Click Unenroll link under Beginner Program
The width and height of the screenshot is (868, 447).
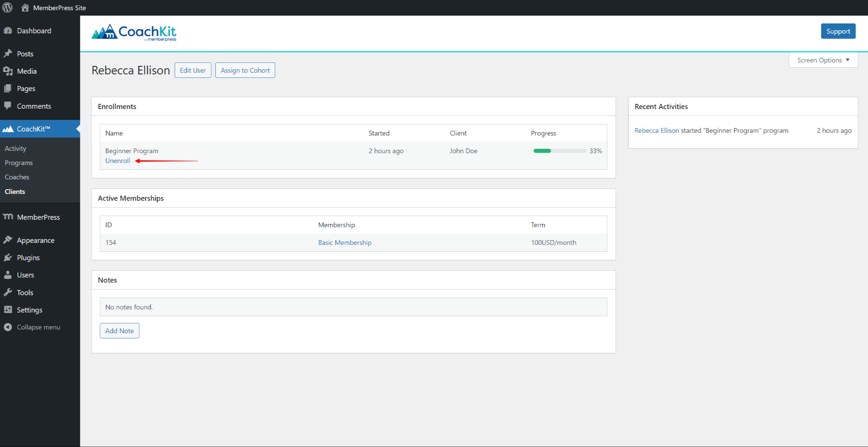tap(116, 160)
